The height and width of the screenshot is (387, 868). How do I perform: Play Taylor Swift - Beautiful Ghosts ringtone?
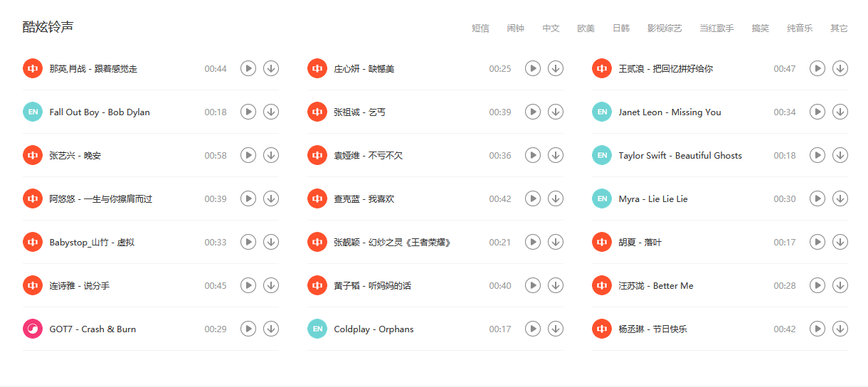click(x=817, y=155)
